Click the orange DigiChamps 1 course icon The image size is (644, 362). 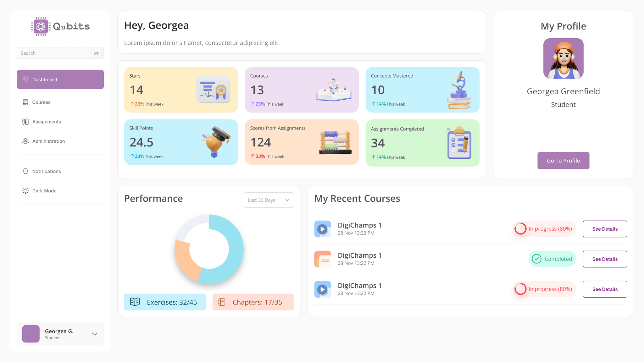click(322, 259)
